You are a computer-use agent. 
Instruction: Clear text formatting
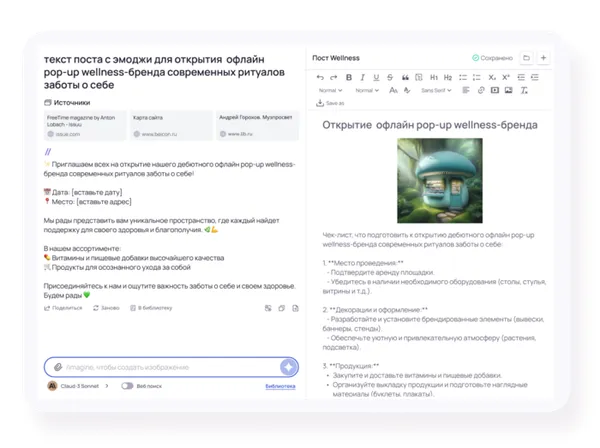[524, 90]
